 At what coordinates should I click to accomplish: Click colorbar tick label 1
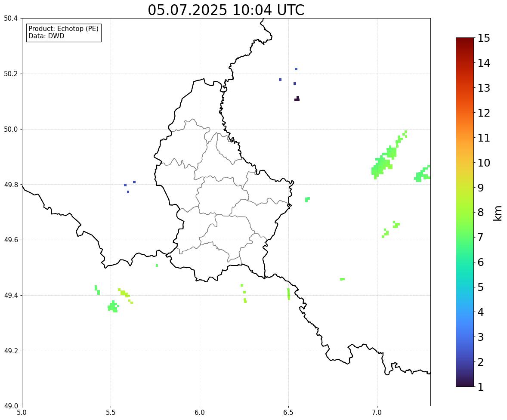(481, 387)
